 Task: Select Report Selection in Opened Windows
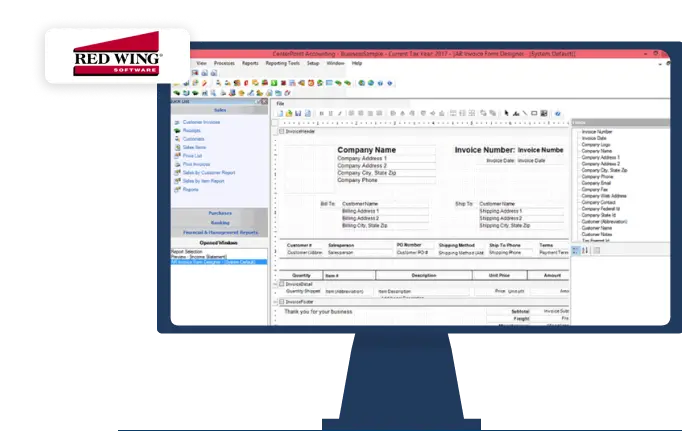[x=187, y=252]
